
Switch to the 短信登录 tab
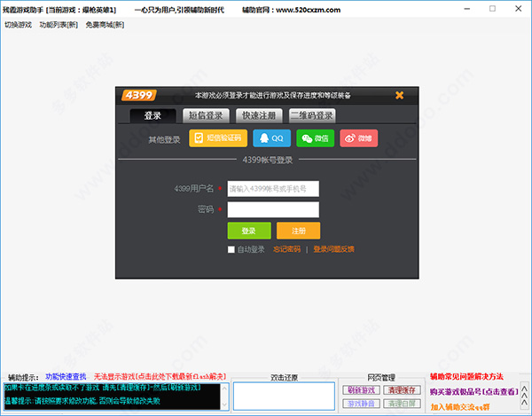tap(206, 115)
